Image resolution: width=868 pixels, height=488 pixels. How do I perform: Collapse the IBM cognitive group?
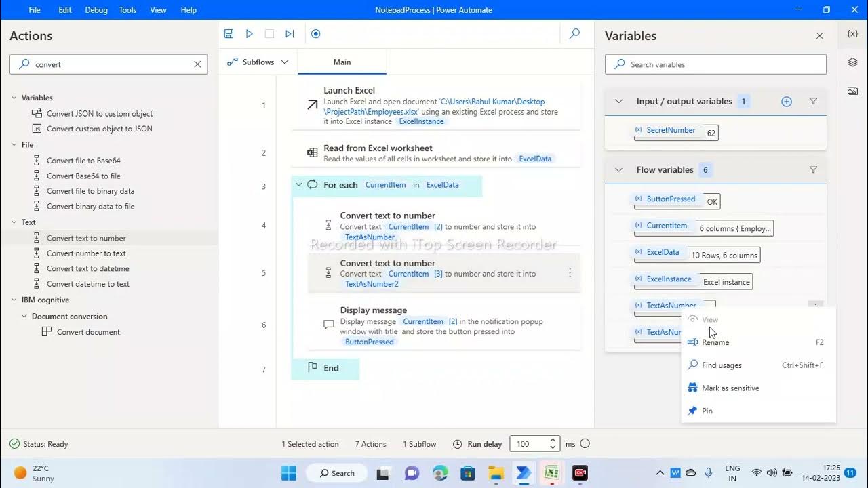point(14,300)
